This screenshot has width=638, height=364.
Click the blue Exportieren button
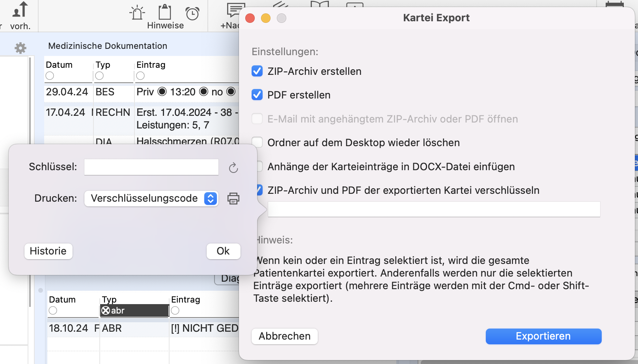click(543, 336)
